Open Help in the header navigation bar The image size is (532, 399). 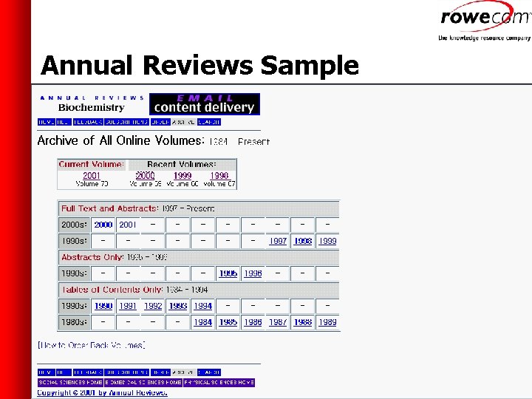64,122
